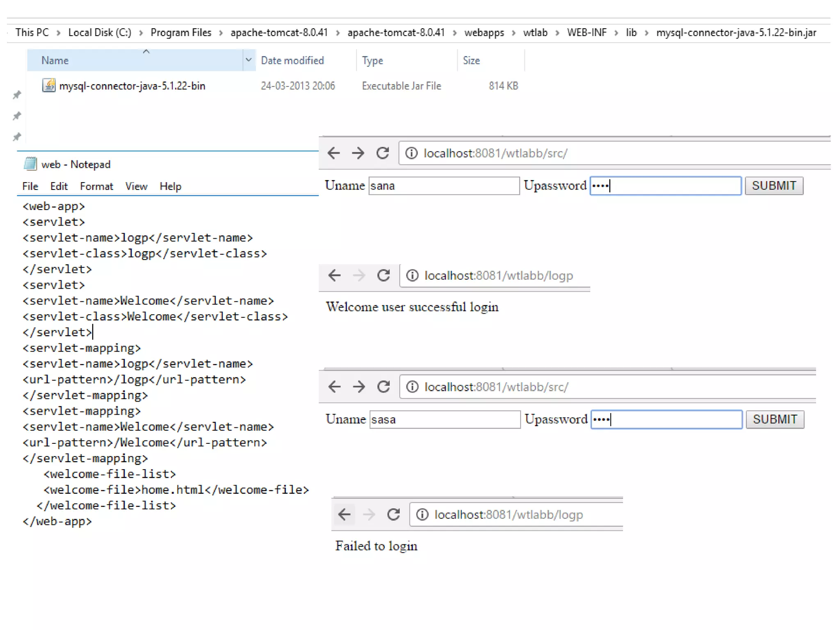Viewport: 840px width, 630px height.
Task: Open the Edit menu in Notepad
Action: click(x=59, y=186)
